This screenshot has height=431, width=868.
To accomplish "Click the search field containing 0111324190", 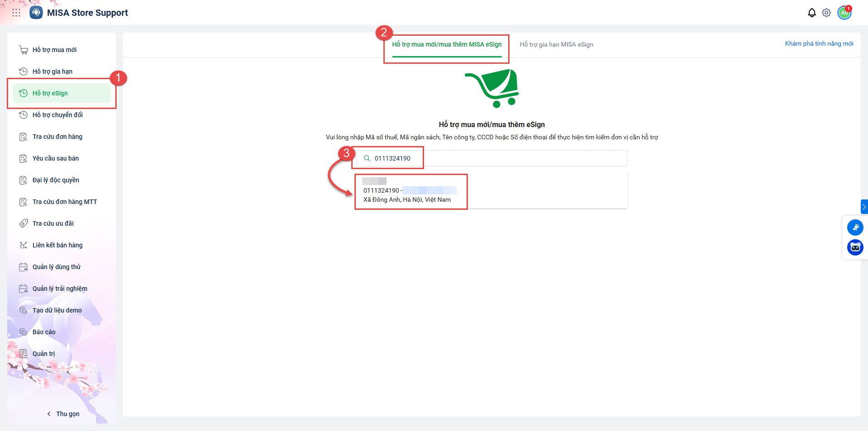I will tap(492, 158).
